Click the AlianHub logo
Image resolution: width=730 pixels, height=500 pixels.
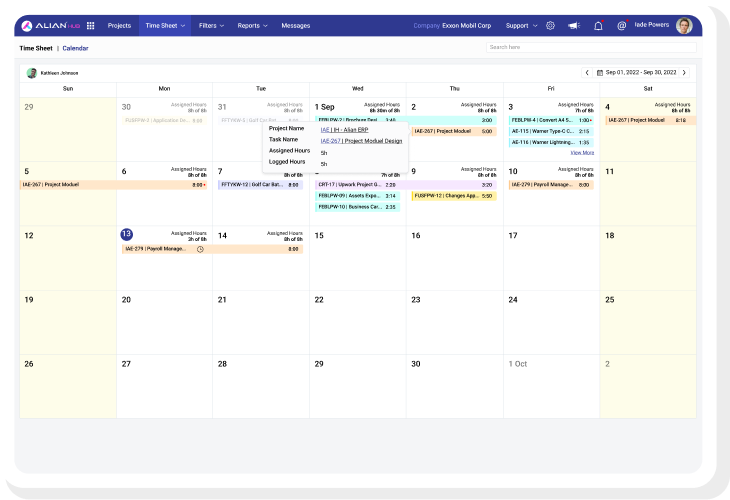51,26
